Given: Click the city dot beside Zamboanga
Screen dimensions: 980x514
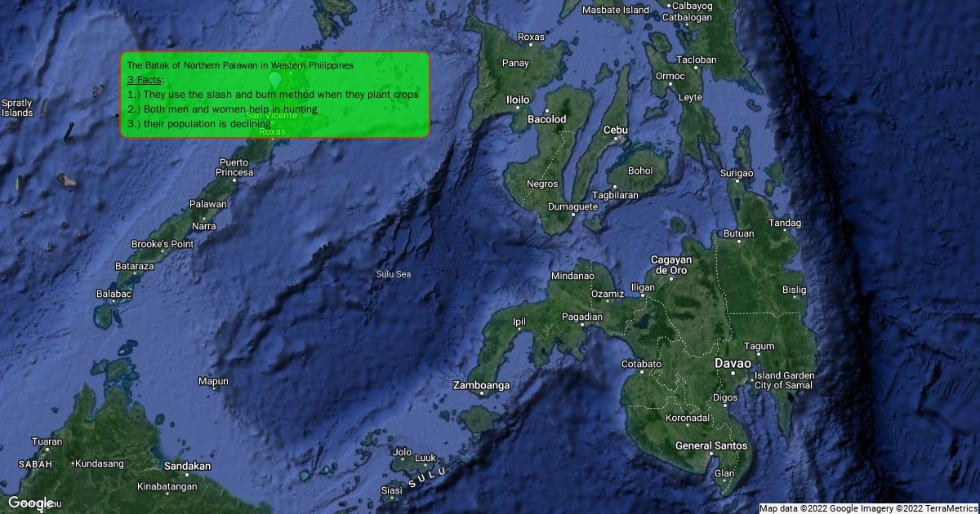Looking at the screenshot, I should point(482,395).
